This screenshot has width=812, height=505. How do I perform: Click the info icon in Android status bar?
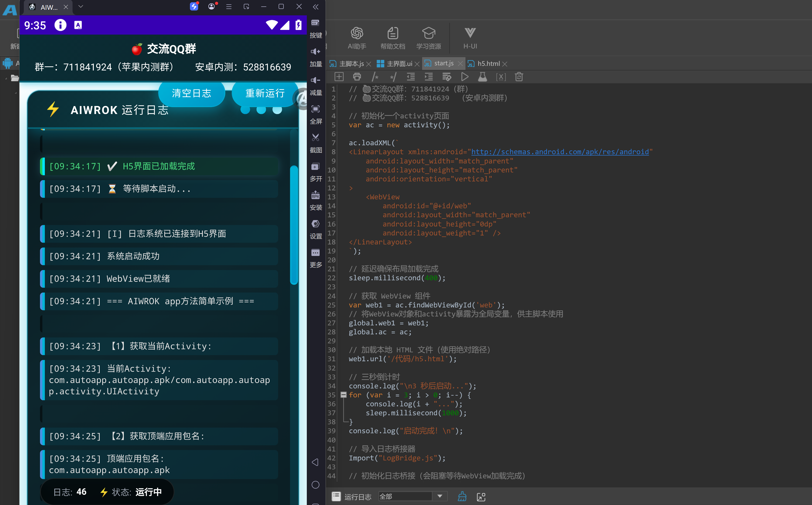pyautogui.click(x=60, y=25)
